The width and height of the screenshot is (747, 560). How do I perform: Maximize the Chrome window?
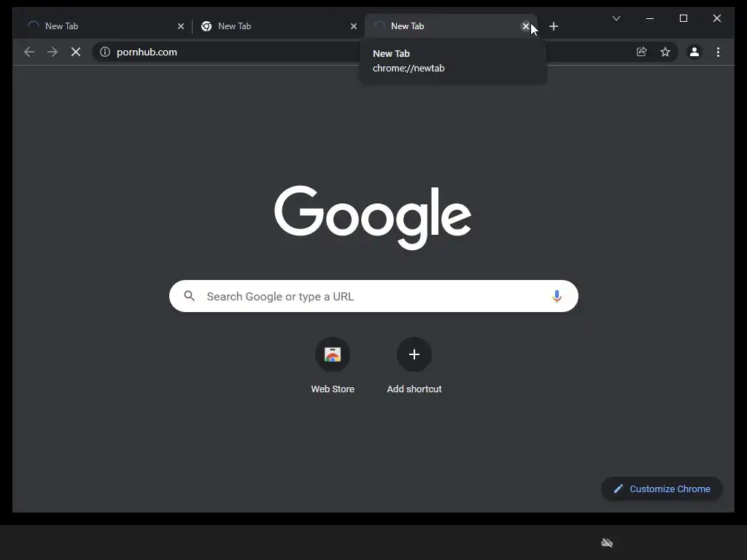tap(683, 18)
